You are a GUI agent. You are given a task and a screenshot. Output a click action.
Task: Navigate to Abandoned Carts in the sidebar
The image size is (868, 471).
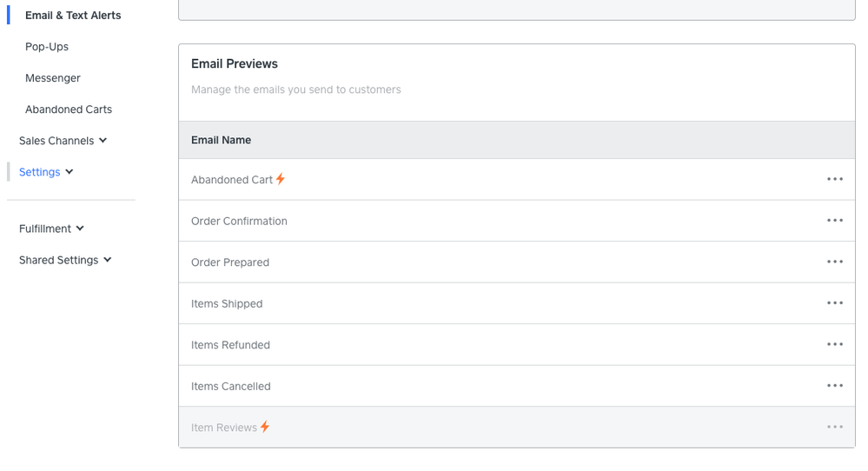coord(69,109)
